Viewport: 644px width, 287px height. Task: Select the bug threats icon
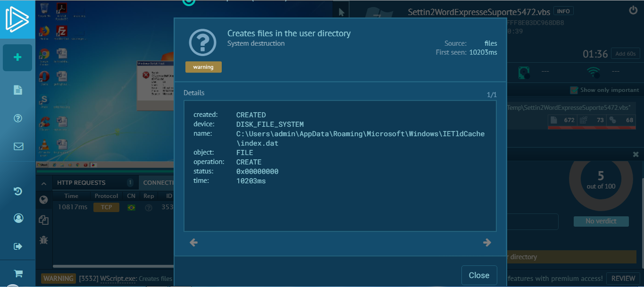coord(43,240)
